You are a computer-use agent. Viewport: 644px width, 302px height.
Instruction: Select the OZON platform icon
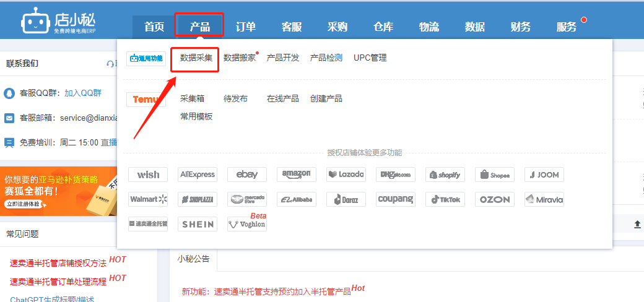(x=495, y=199)
